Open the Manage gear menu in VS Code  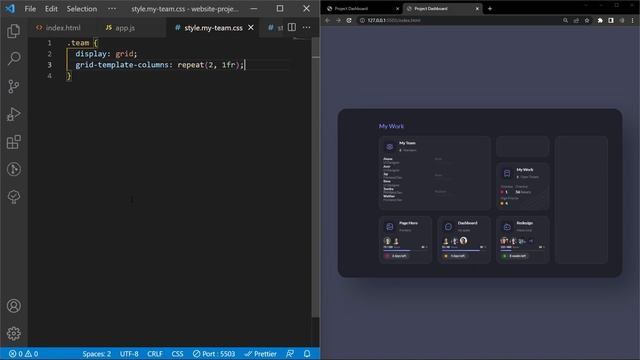tap(13, 333)
